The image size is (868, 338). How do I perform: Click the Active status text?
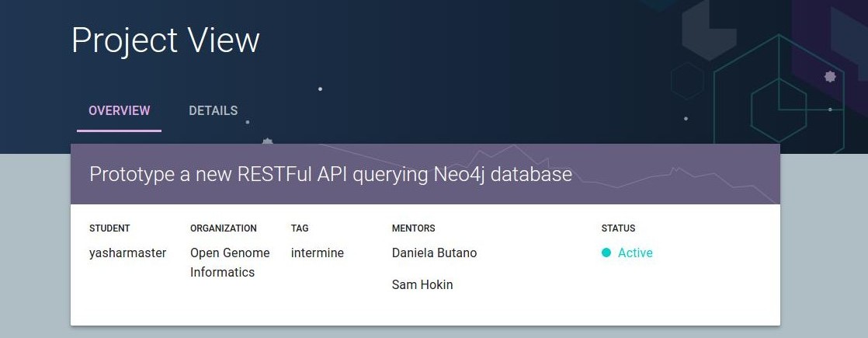[635, 253]
